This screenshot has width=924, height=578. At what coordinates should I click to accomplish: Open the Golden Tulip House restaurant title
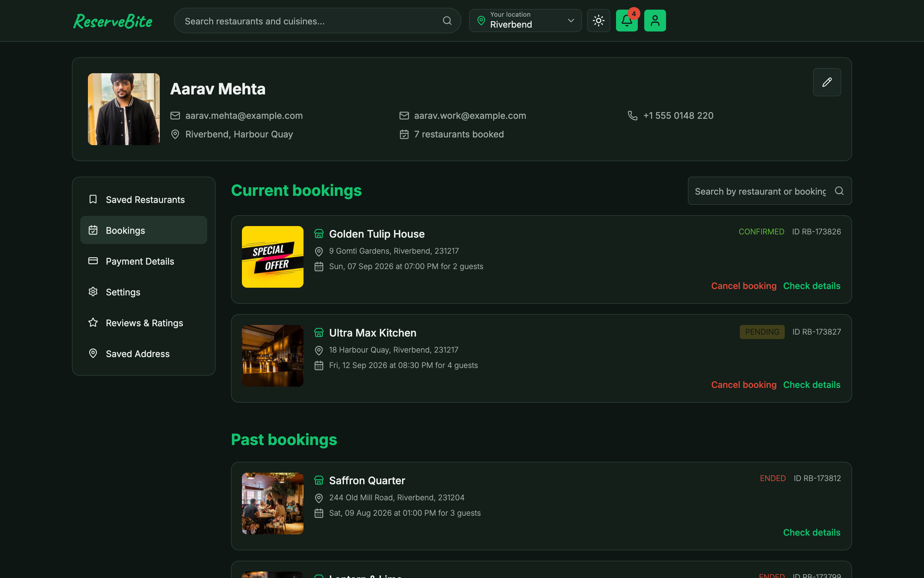pos(376,233)
